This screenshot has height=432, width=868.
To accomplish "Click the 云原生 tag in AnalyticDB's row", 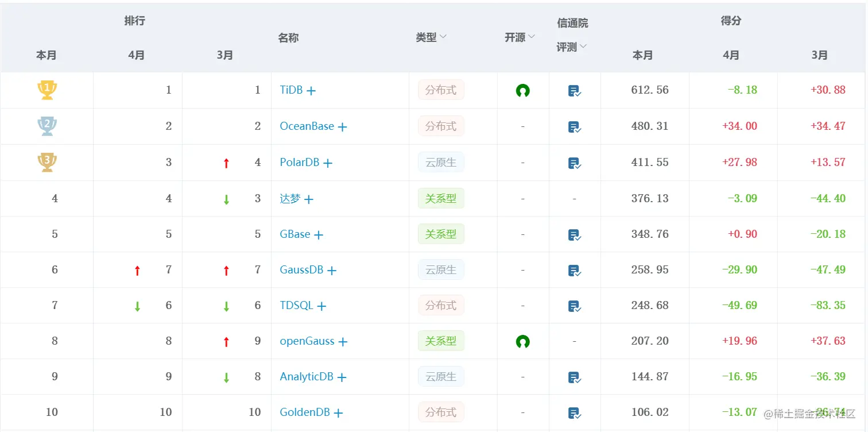I will click(x=441, y=376).
